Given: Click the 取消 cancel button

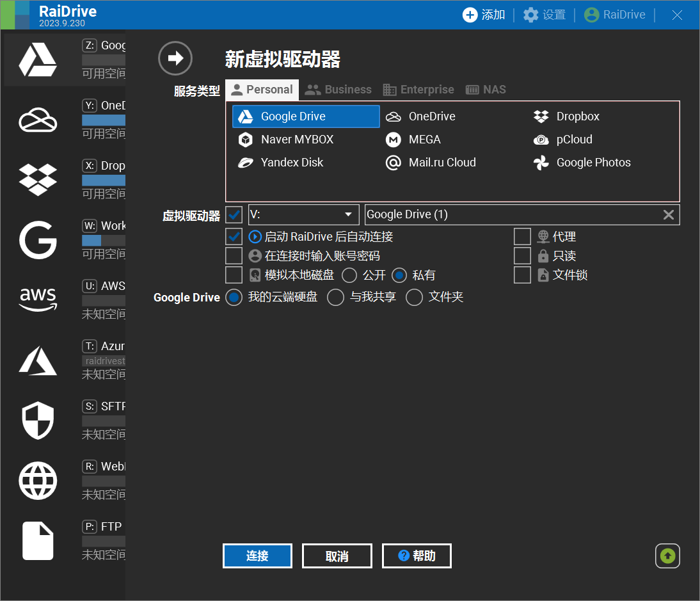Looking at the screenshot, I should [x=337, y=556].
